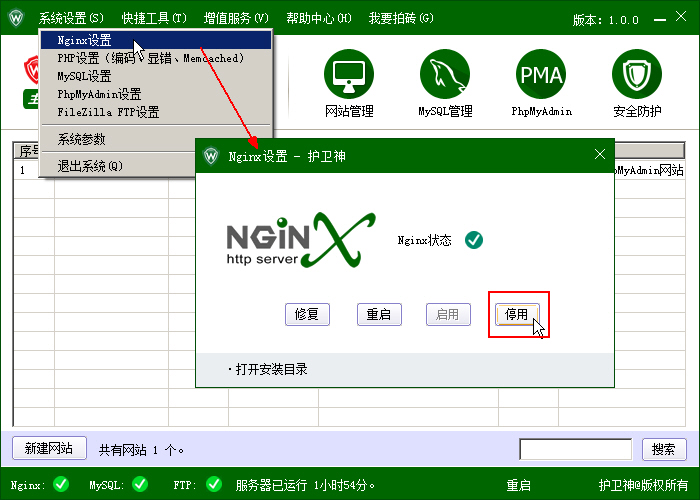Open the 安全防护 shield icon
700x500 pixels.
pyautogui.click(x=637, y=74)
